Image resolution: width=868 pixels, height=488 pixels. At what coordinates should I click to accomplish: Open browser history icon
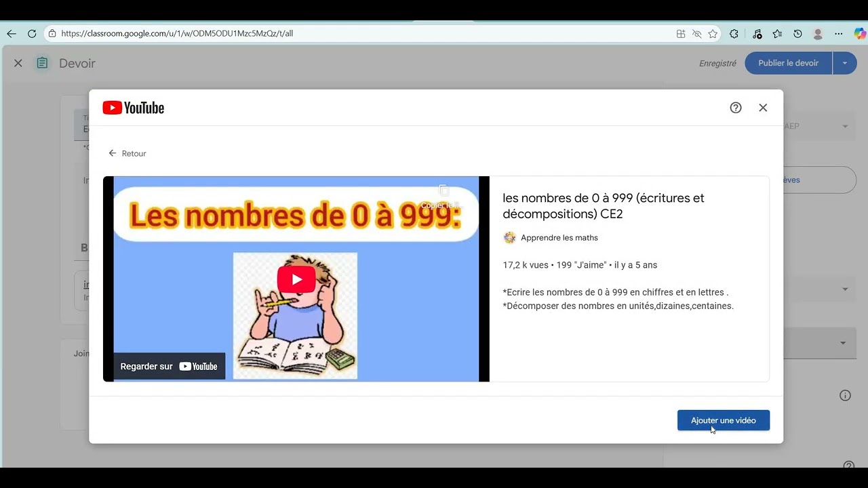tap(797, 33)
